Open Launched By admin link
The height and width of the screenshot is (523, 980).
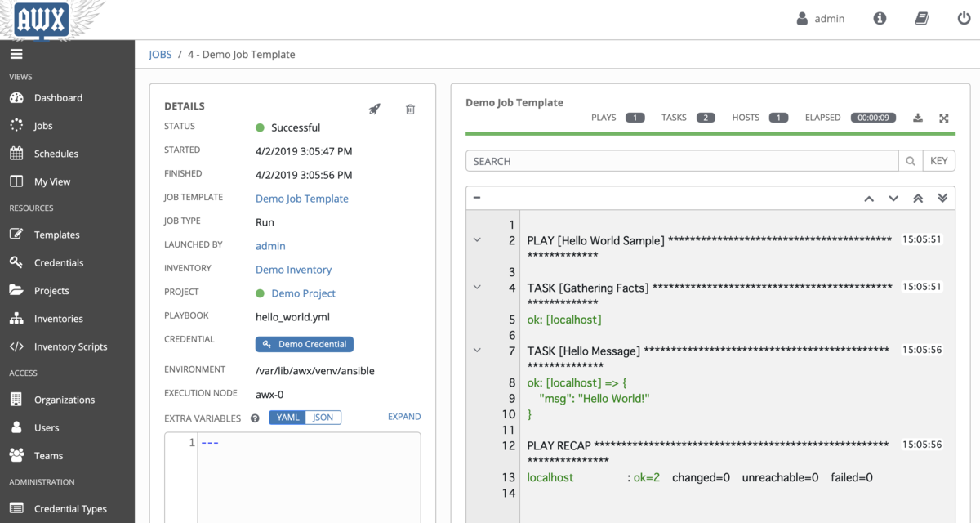coord(270,246)
